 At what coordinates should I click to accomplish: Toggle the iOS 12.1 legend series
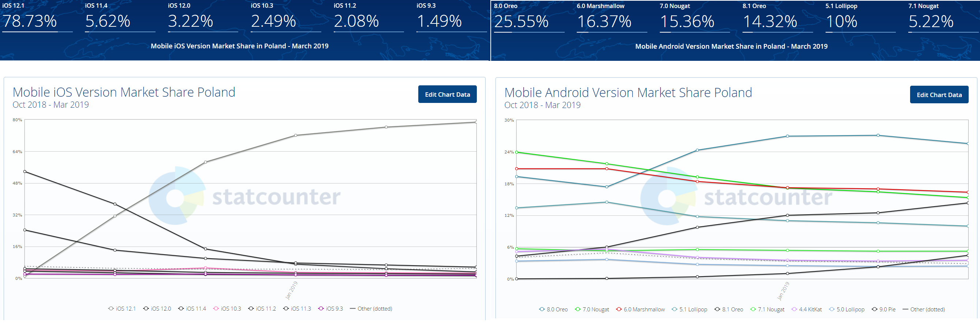[122, 308]
